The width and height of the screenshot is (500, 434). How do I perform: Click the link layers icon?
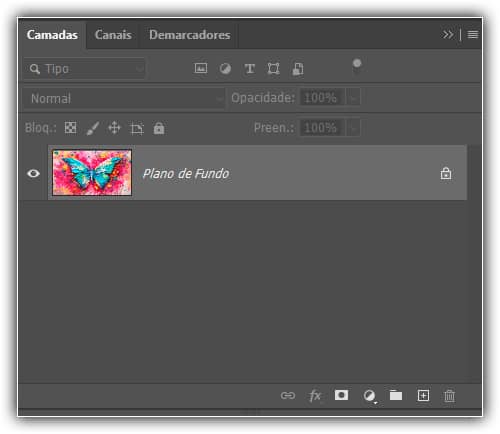coord(288,396)
